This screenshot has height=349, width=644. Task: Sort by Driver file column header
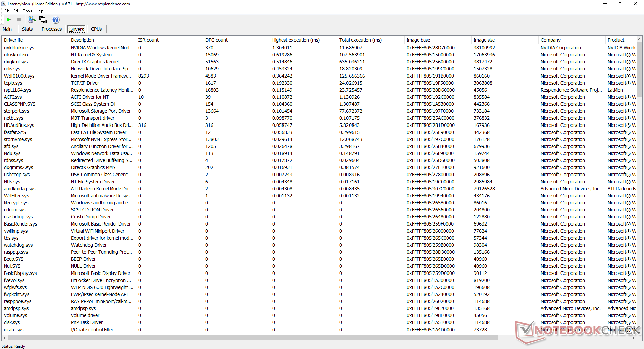point(35,40)
